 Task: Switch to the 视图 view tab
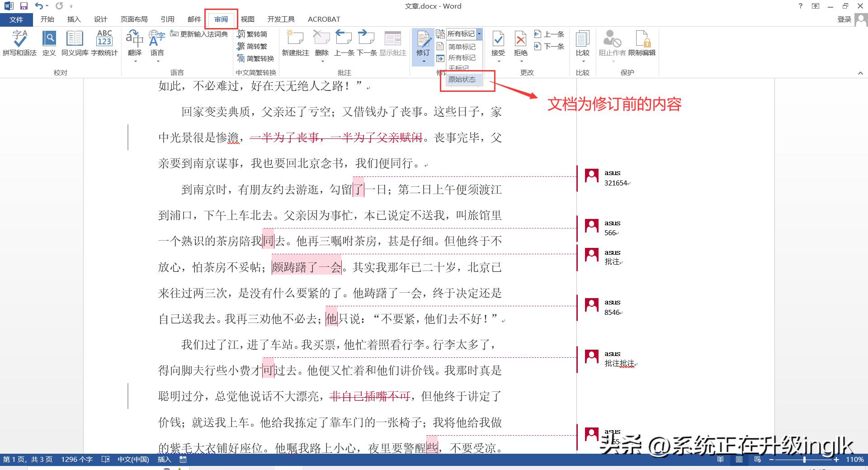[x=247, y=19]
